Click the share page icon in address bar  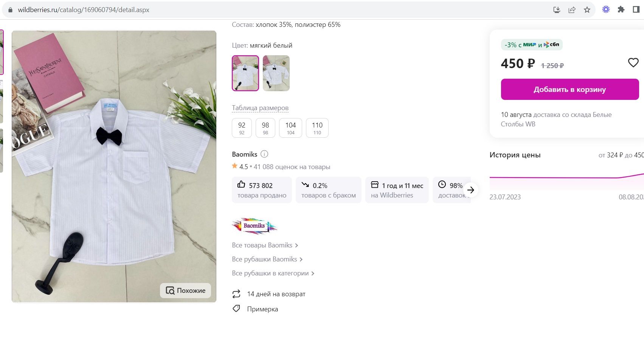pos(572,10)
